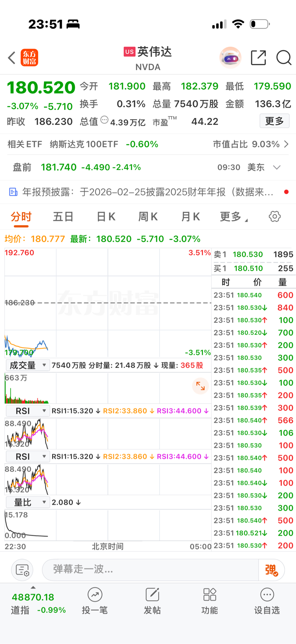This screenshot has width=296, height=644.
Task: Tap the trade row with volume 106
Action: click(x=254, y=433)
